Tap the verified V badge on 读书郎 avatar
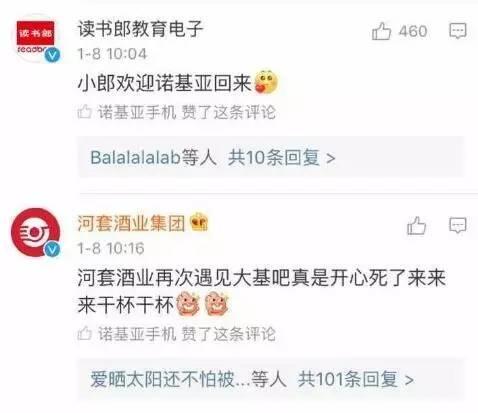This screenshot has width=478, height=413. tap(52, 55)
